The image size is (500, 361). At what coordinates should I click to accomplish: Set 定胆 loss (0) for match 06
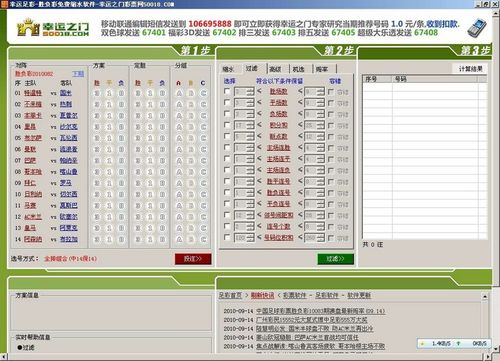tap(162, 149)
